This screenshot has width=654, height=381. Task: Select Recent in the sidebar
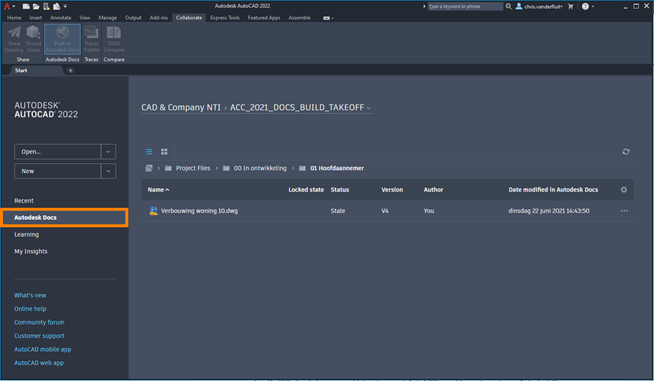24,201
